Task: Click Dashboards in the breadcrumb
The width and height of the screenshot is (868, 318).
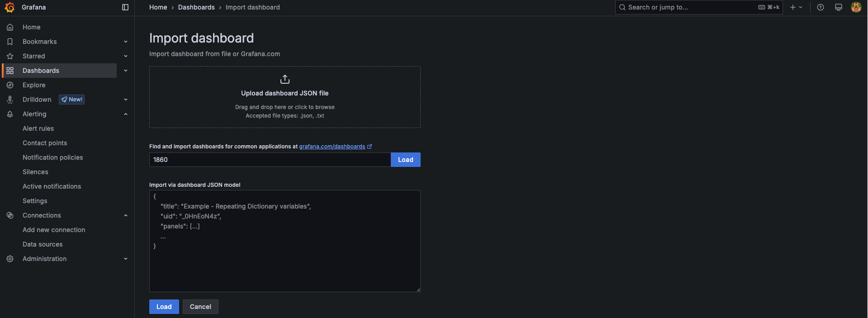Action: (196, 7)
